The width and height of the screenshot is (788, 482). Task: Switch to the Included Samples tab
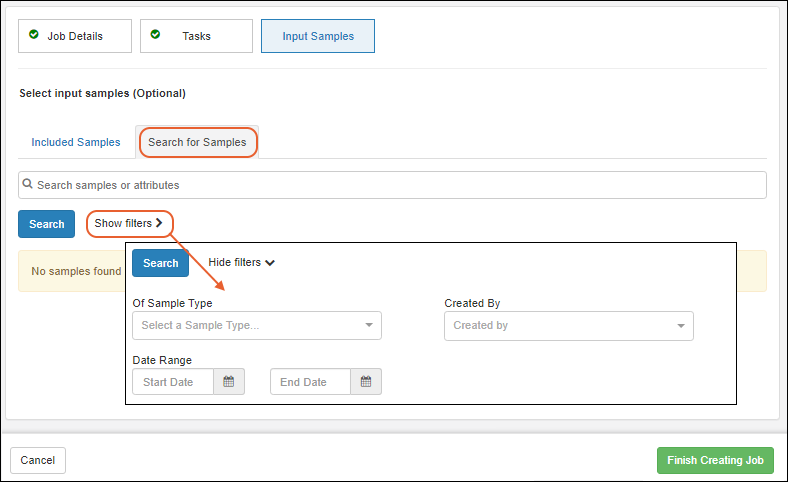(76, 142)
